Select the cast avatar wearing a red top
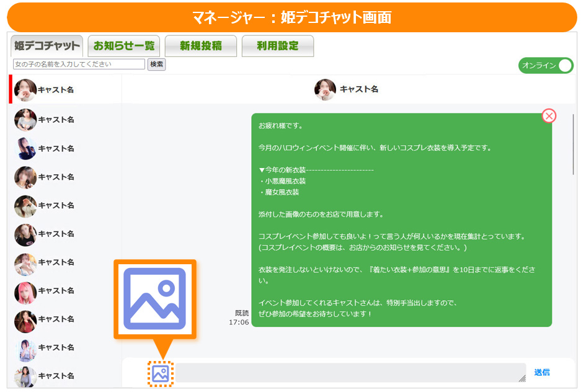The height and width of the screenshot is (392, 581). coord(25,319)
